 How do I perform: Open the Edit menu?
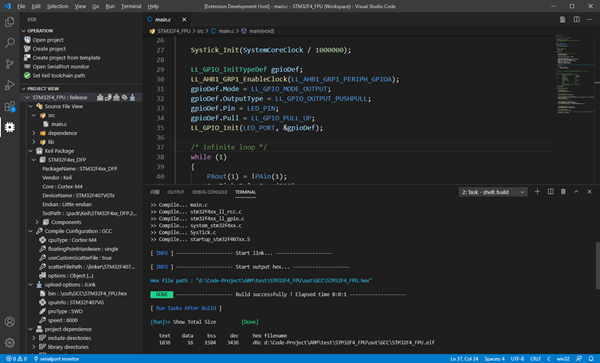[x=36, y=6]
